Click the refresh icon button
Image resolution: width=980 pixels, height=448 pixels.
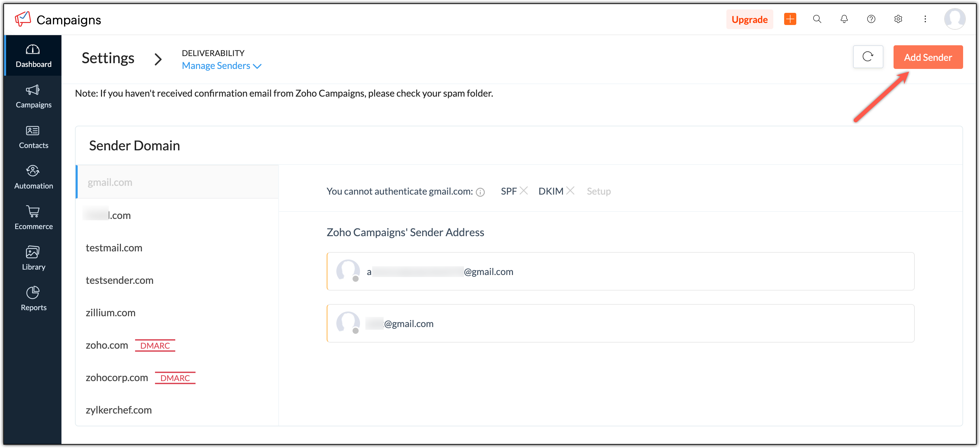868,57
